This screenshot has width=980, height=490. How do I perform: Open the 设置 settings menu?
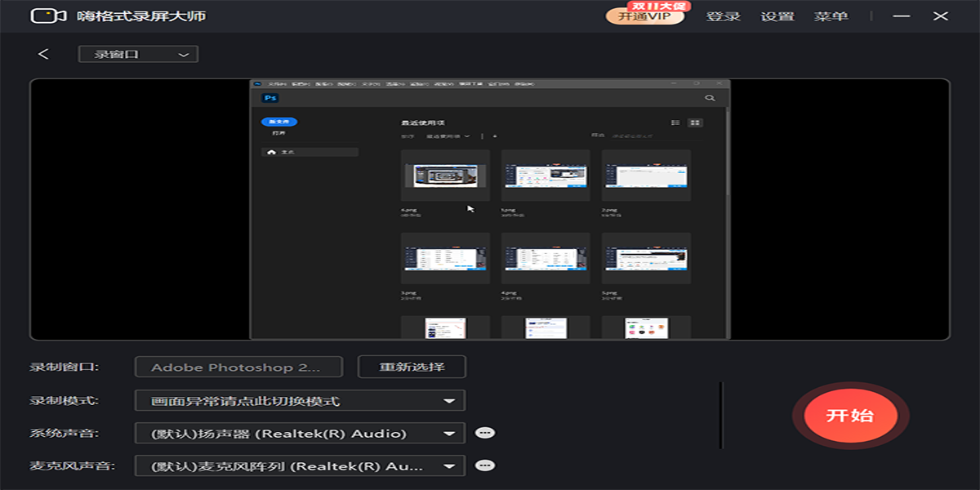coord(777,16)
